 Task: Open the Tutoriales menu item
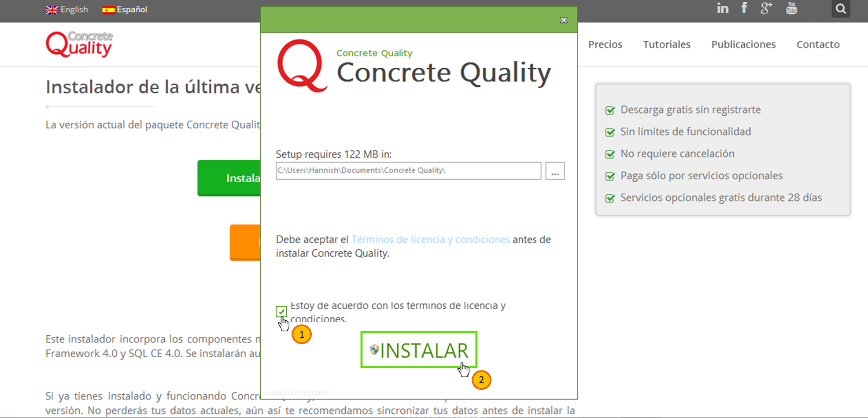[667, 44]
